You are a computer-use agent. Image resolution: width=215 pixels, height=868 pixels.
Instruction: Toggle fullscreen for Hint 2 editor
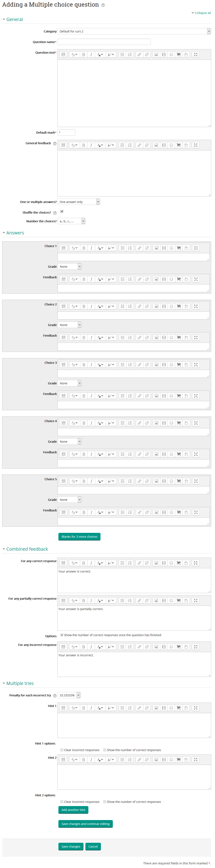(x=195, y=759)
